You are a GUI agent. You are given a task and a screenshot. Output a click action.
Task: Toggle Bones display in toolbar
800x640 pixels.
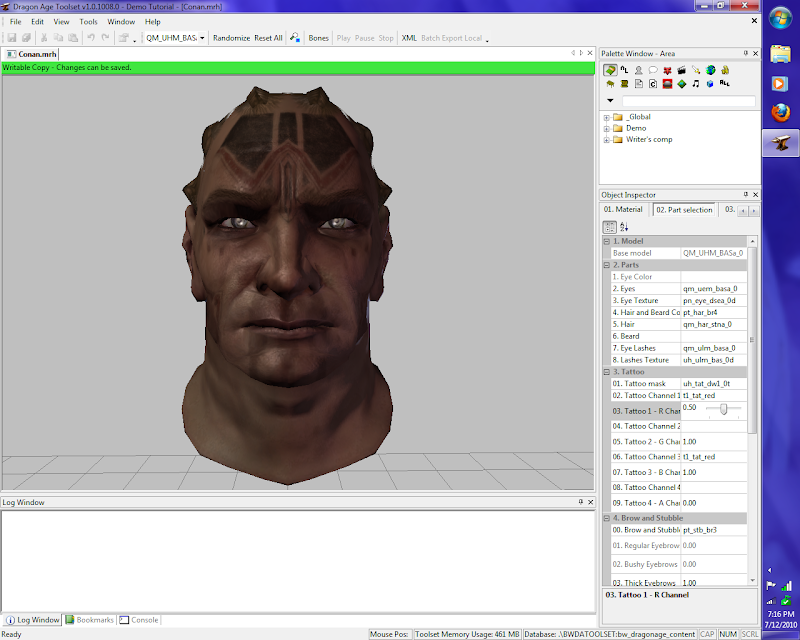click(x=318, y=38)
